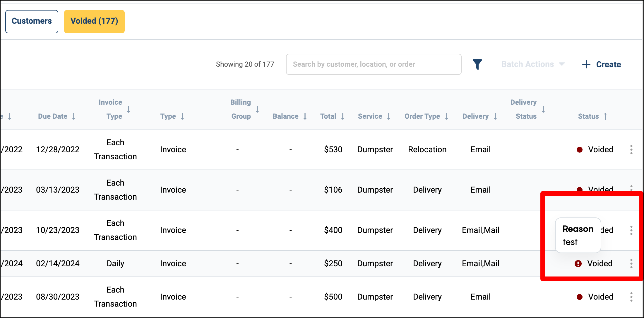Open kebab menu for $500 invoice row
Viewport: 644px width, 318px height.
coord(631,297)
